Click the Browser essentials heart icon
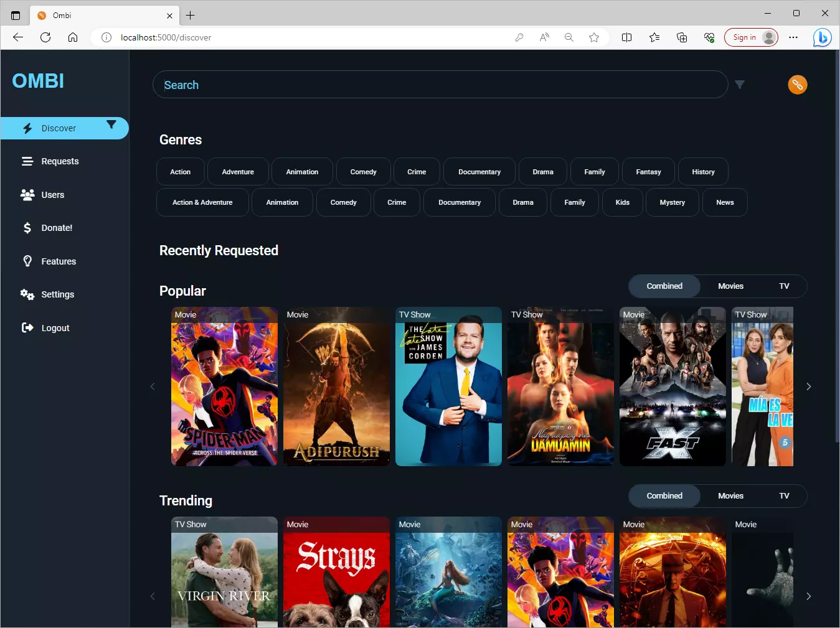Image resolution: width=840 pixels, height=628 pixels. [x=709, y=37]
